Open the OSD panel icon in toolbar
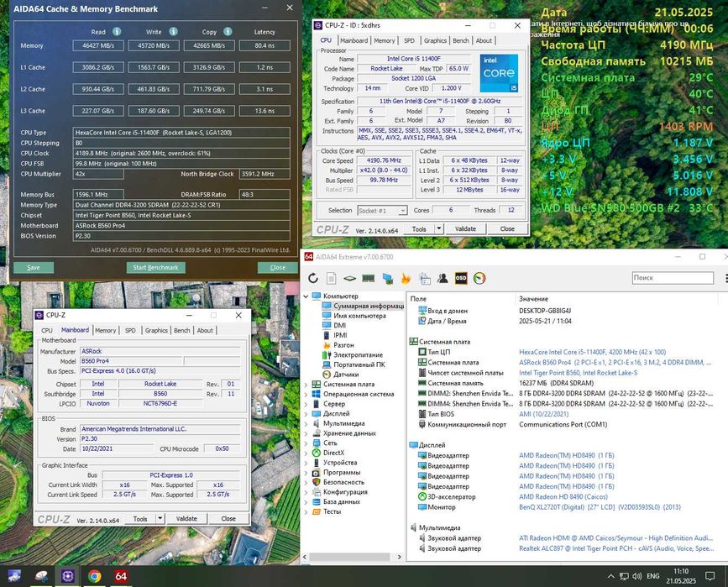The width and height of the screenshot is (728, 587). (461, 278)
